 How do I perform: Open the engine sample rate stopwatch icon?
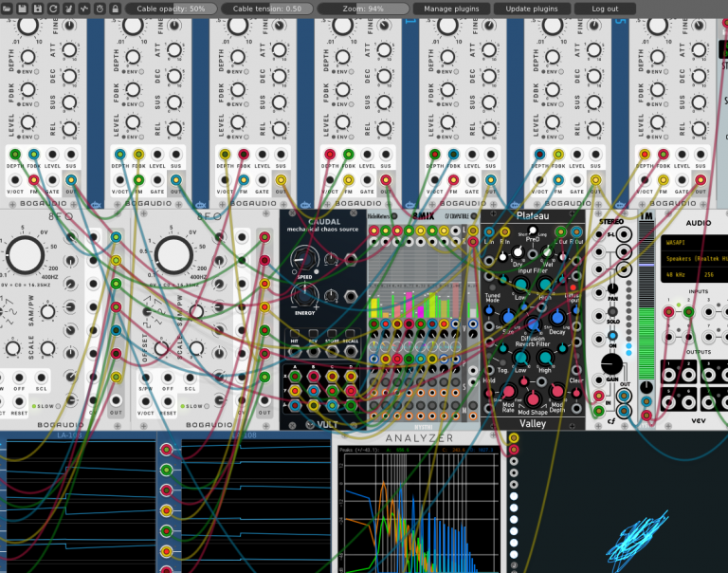pos(100,9)
